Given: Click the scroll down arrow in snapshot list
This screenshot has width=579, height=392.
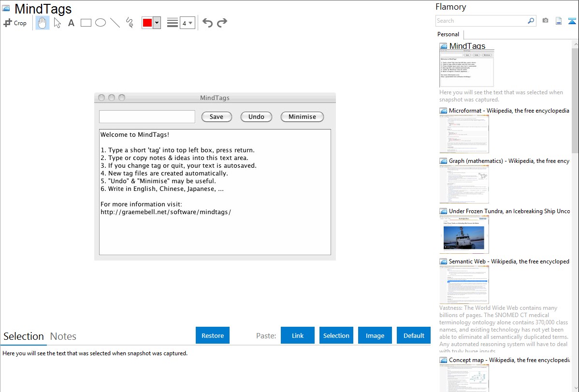Looking at the screenshot, I should pos(575,388).
